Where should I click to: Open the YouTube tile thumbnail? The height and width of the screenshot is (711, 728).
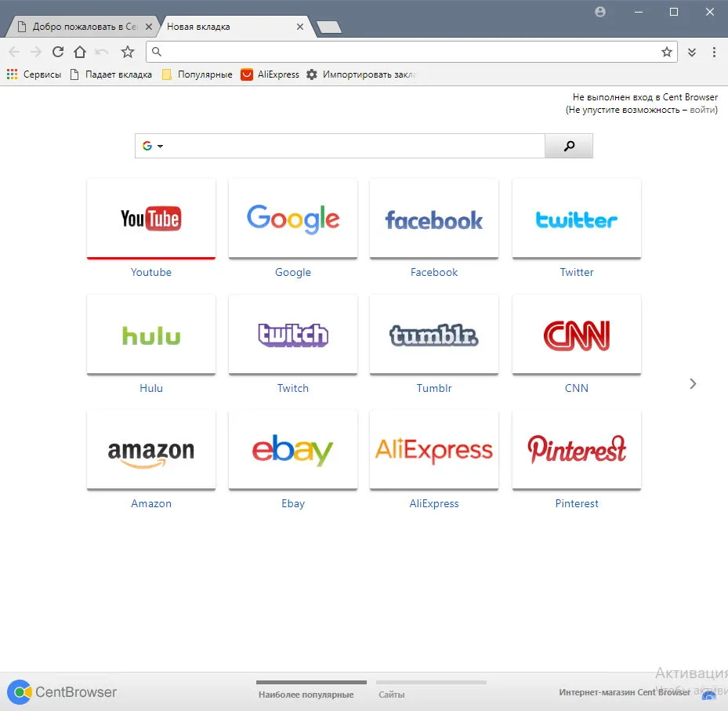[x=151, y=218]
